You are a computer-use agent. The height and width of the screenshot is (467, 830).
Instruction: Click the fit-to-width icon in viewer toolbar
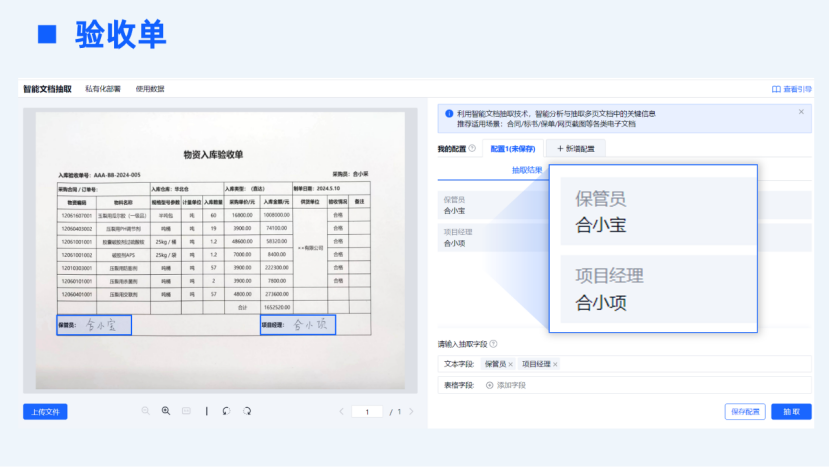[x=186, y=411]
